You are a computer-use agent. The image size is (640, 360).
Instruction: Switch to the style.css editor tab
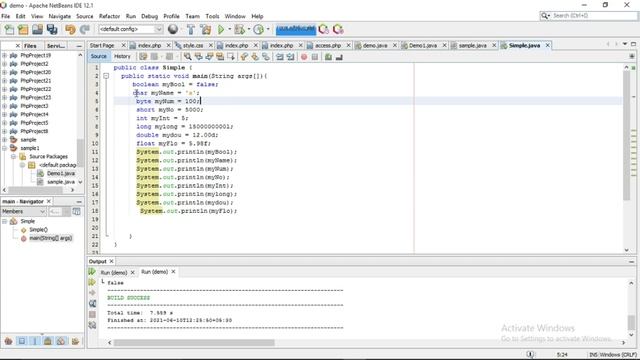coord(193,45)
